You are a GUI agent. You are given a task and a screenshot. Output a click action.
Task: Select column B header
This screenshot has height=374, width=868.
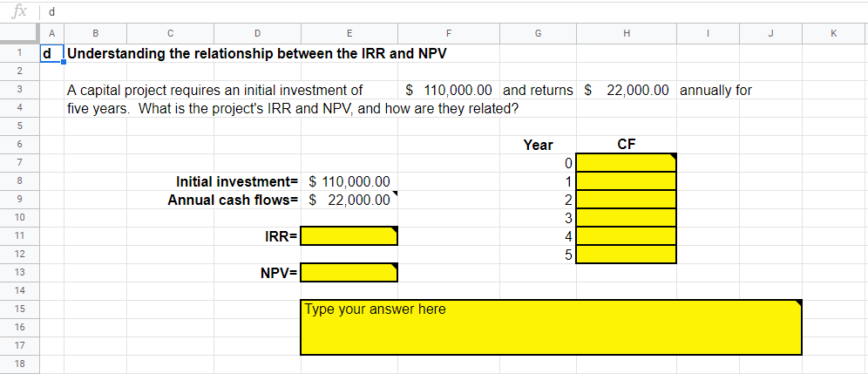pos(95,33)
